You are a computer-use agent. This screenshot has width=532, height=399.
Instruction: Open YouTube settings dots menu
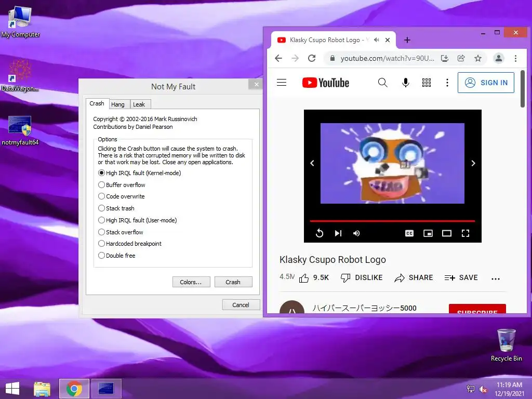coord(447,83)
